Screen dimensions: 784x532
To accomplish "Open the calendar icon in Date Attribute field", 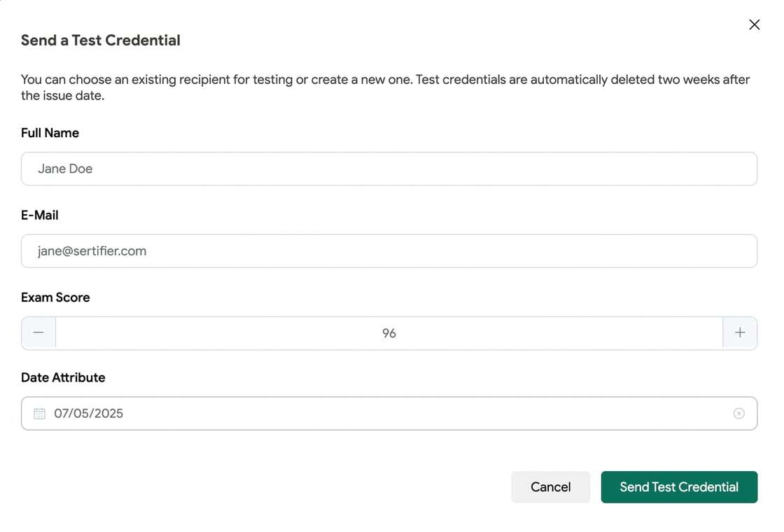I will pos(40,413).
